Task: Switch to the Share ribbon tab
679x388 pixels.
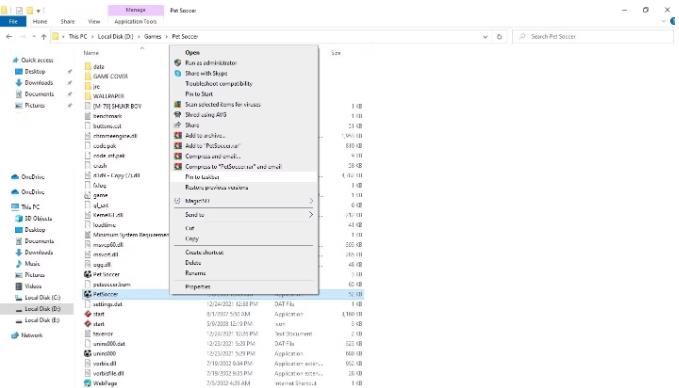Action: 67,21
